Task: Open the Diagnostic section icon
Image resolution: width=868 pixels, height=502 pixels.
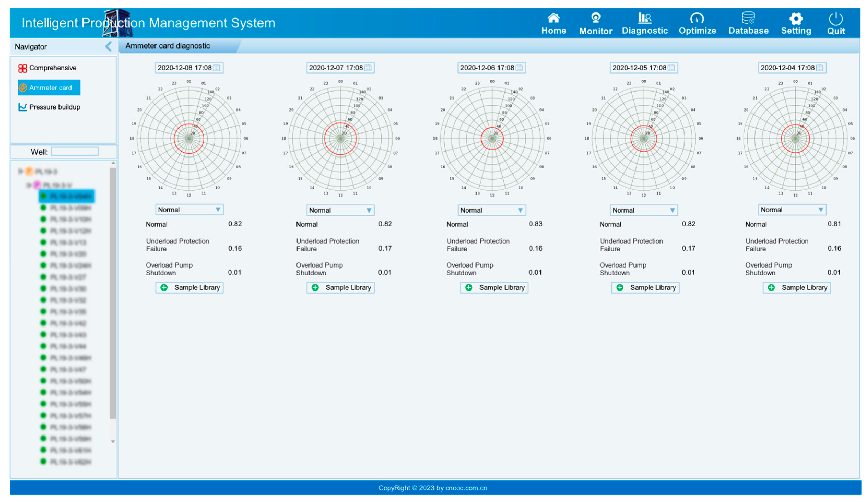Action: tap(645, 17)
